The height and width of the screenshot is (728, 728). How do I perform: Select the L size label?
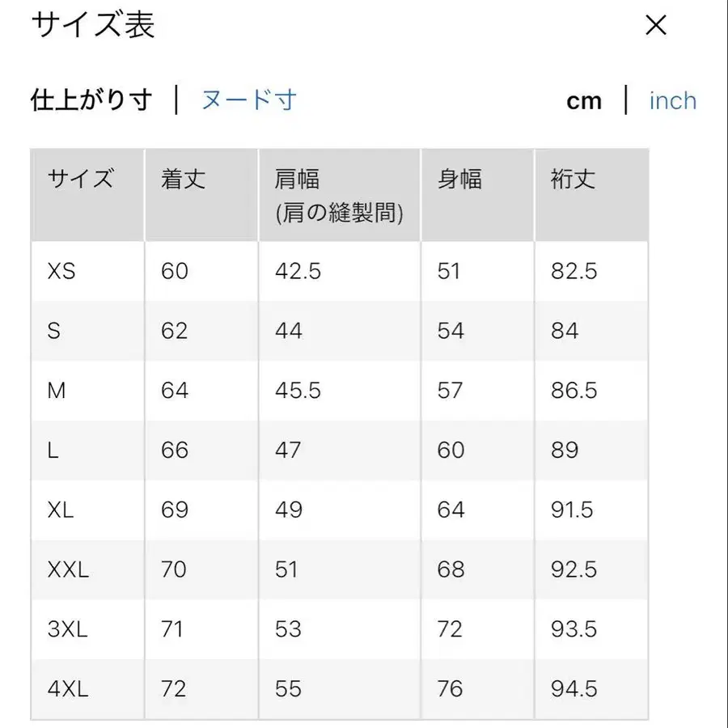coord(53,451)
